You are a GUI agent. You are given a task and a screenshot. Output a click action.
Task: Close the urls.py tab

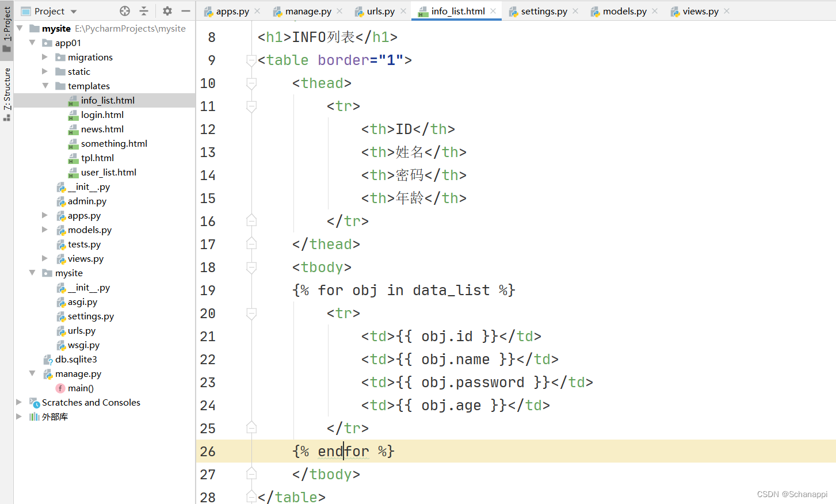(403, 11)
